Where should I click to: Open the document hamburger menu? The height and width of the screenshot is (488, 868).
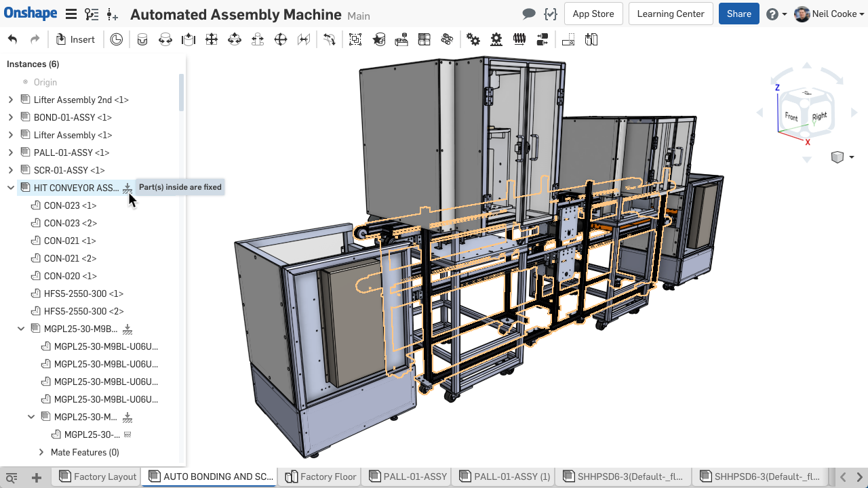[x=71, y=14]
